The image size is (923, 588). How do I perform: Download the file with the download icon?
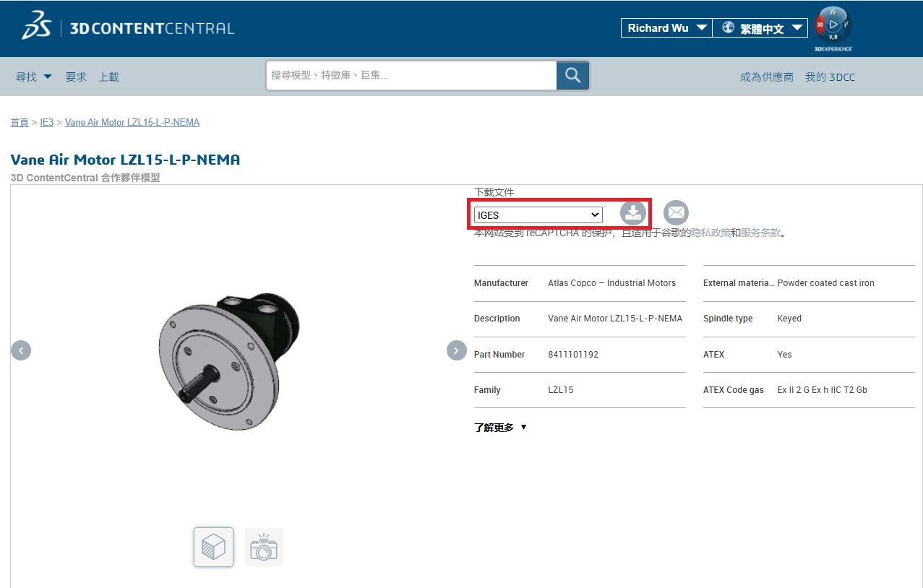click(x=633, y=213)
